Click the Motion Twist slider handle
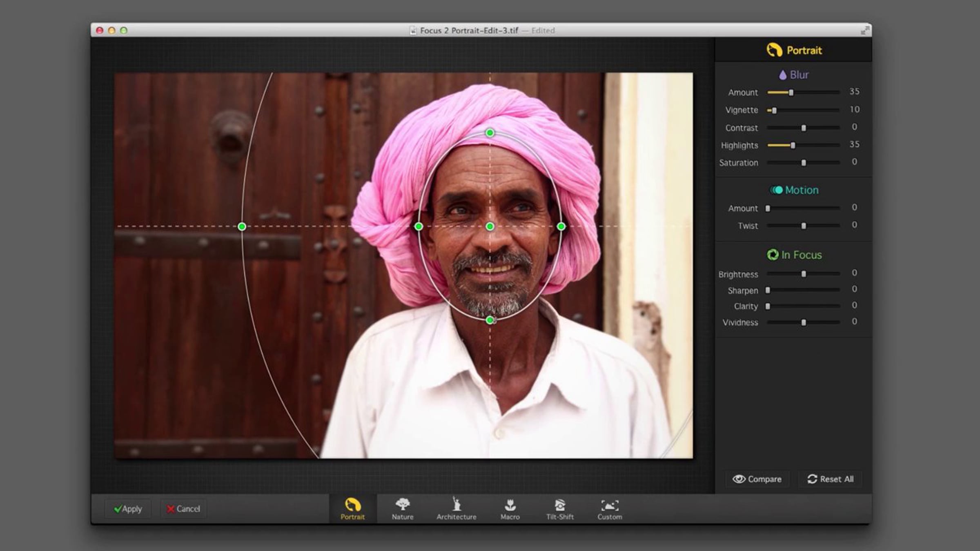 [x=804, y=226]
